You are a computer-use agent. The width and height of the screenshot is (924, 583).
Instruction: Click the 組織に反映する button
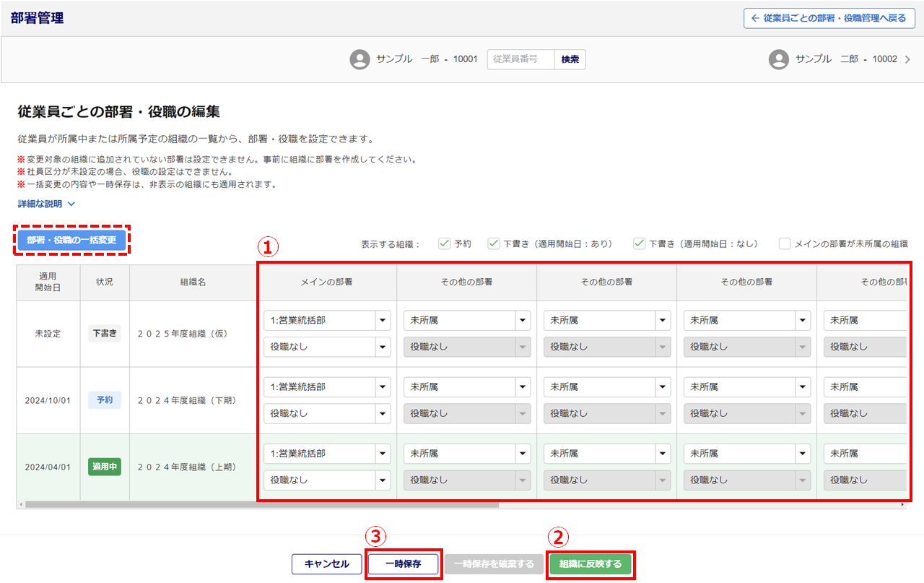[x=590, y=564]
